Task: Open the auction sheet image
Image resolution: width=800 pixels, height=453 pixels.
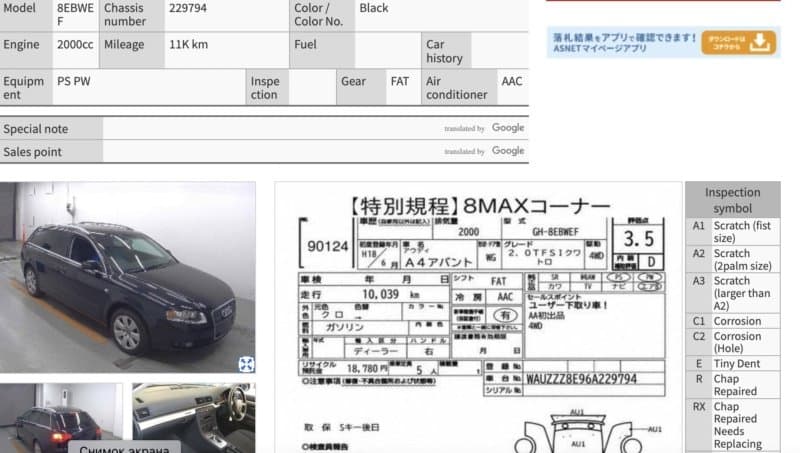Action: [478, 317]
